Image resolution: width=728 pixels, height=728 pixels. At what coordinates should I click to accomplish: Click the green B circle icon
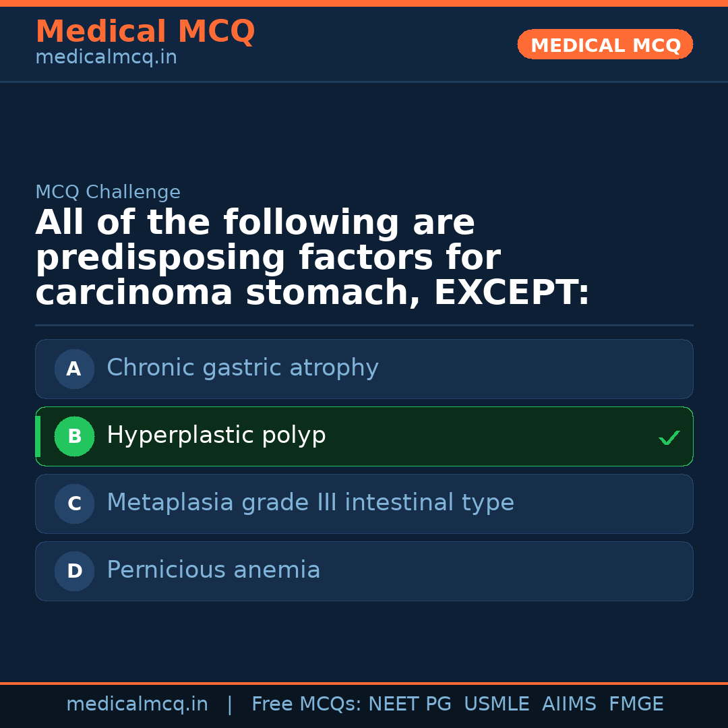(74, 436)
